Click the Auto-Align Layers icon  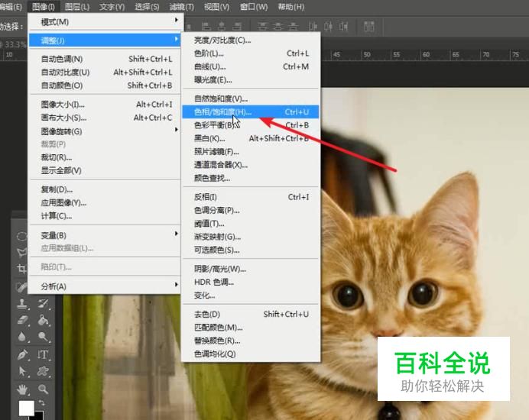(x=368, y=26)
